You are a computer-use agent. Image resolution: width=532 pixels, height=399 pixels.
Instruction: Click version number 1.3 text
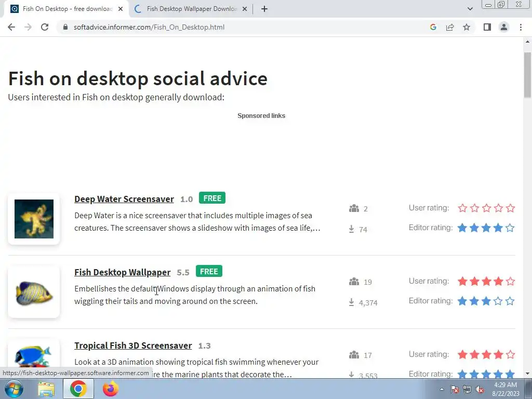(x=204, y=346)
